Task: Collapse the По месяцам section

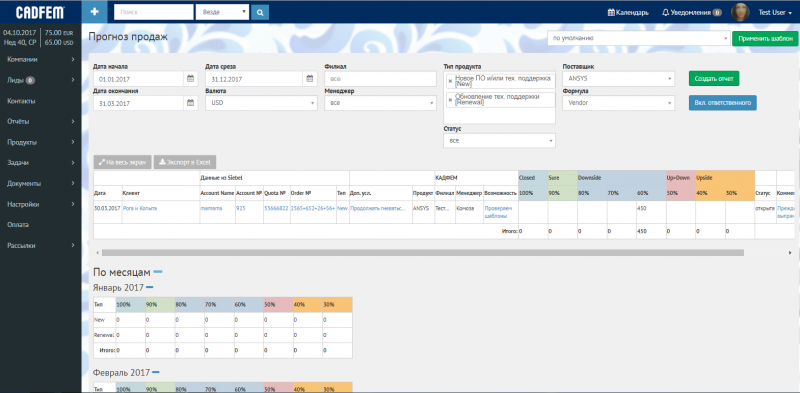Action: point(158,273)
